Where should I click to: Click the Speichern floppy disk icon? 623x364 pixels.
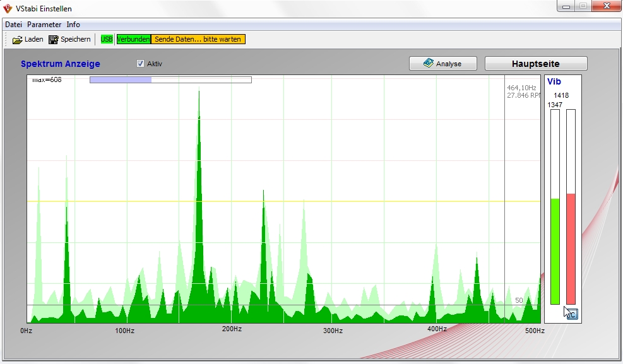54,40
